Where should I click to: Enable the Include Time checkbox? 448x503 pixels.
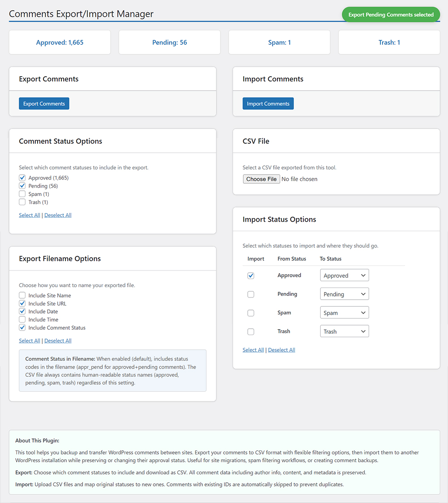click(22, 319)
